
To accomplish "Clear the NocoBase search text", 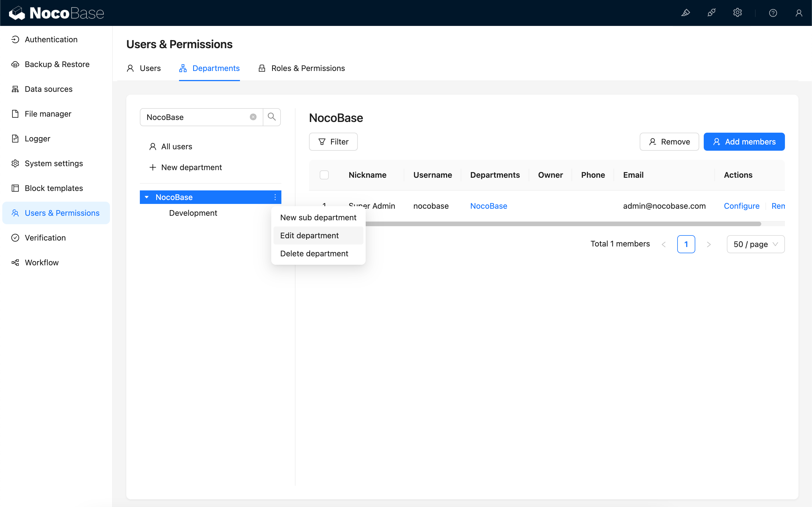I will (253, 117).
